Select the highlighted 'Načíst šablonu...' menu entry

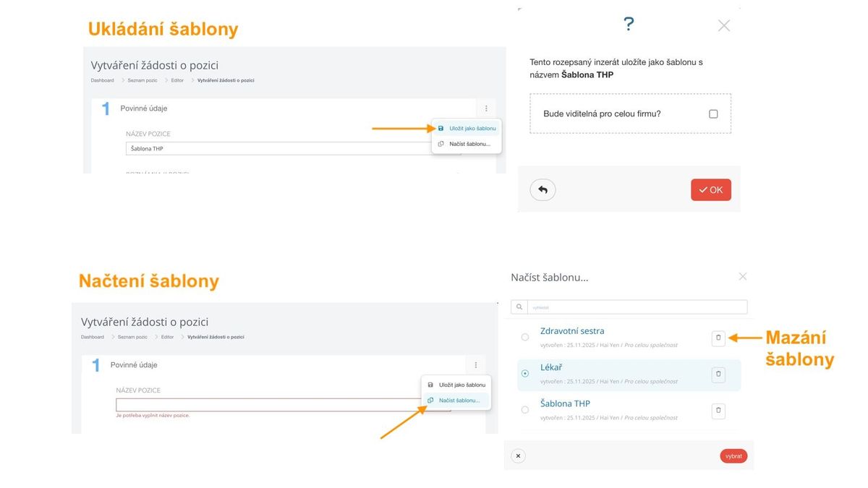click(459, 400)
